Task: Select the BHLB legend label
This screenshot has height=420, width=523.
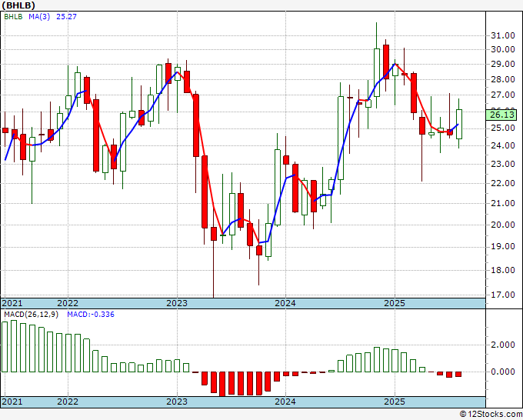Action: (13, 16)
